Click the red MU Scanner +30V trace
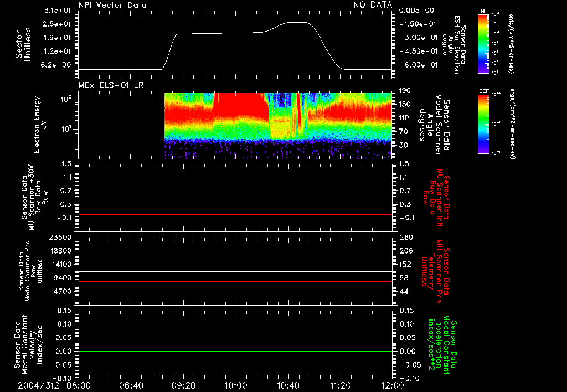Viewport: 567px width, 392px height. (235, 214)
